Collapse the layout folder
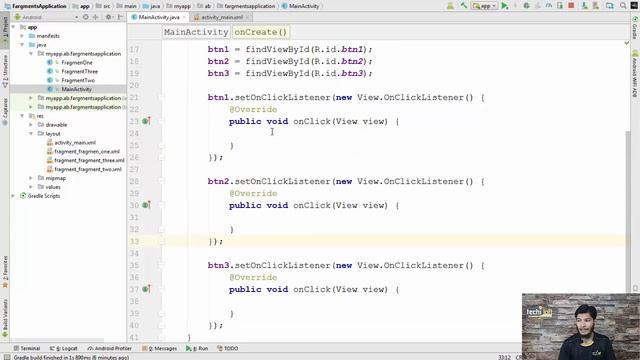Screen dimensions: 640x360 pos(31,134)
